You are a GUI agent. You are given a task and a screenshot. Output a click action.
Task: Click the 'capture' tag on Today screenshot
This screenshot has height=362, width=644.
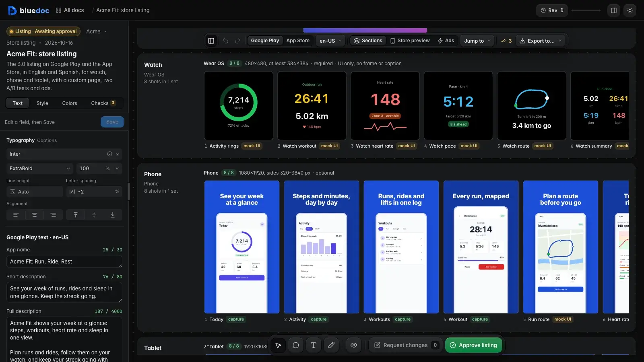(236, 319)
